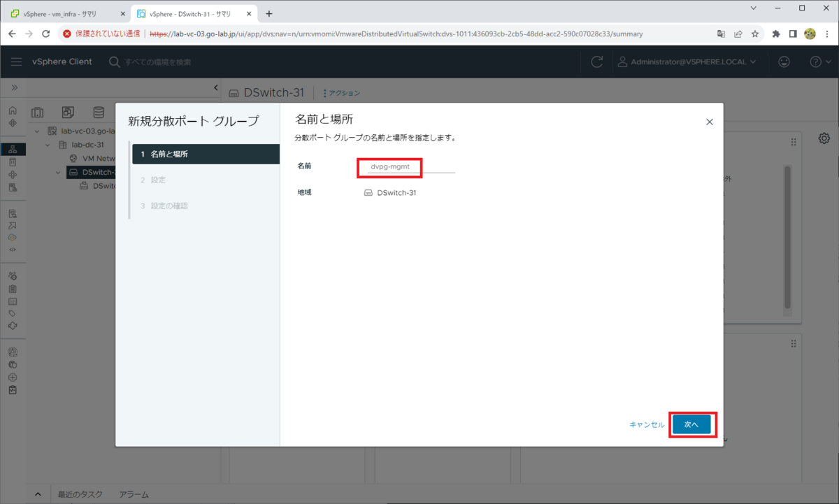
Task: Collapse the lab-vc-03 vCenter tree node
Action: pyautogui.click(x=38, y=131)
